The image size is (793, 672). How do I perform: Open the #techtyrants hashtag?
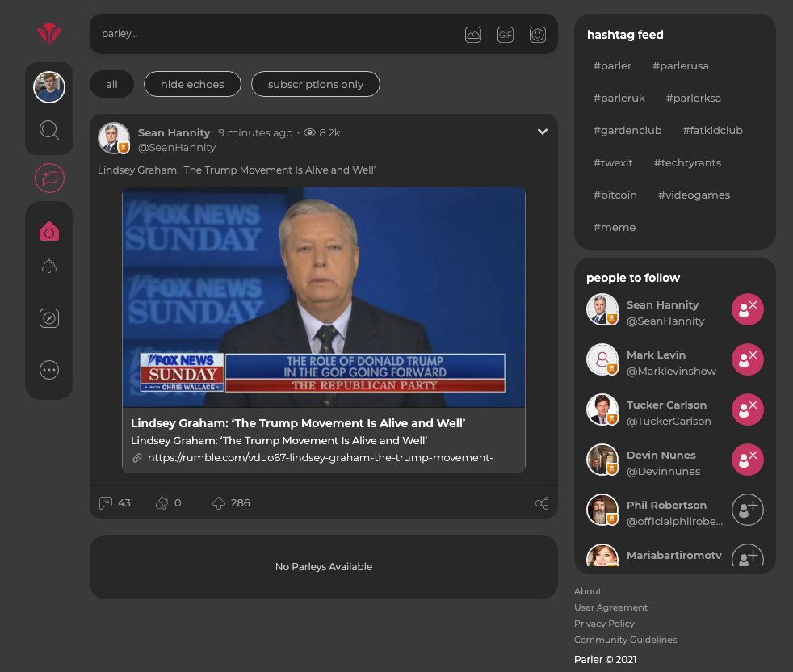(x=687, y=163)
